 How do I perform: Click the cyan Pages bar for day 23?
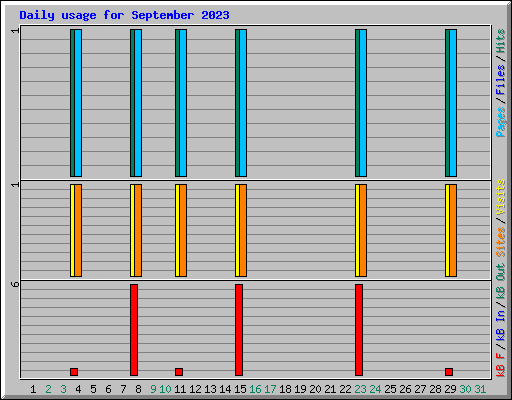click(363, 103)
